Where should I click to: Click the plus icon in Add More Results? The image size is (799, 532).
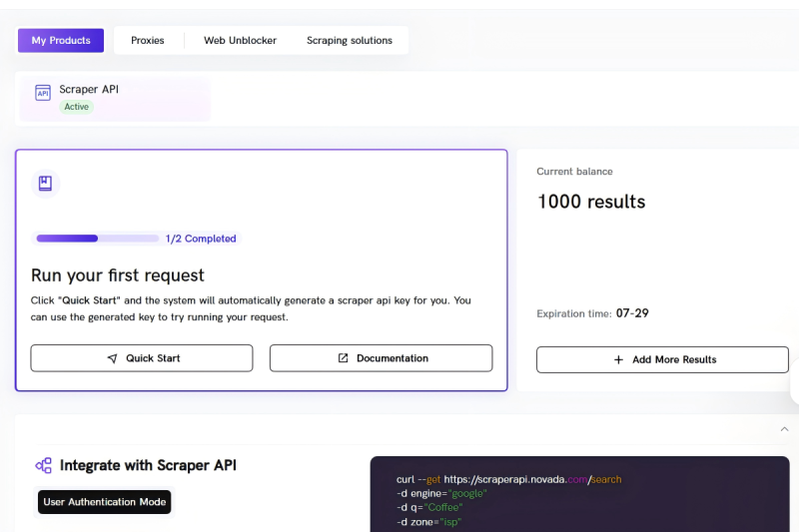[x=618, y=359]
